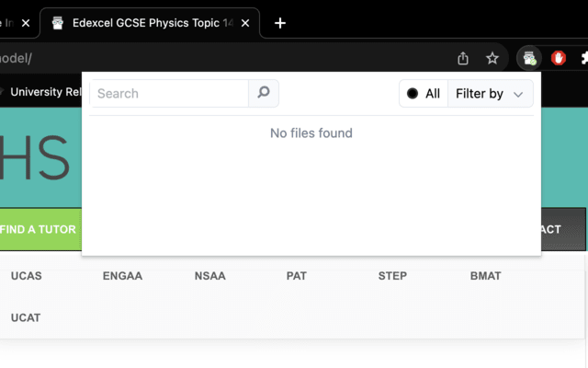Open the red ad blocker extension icon
588x368 pixels.
click(x=559, y=58)
